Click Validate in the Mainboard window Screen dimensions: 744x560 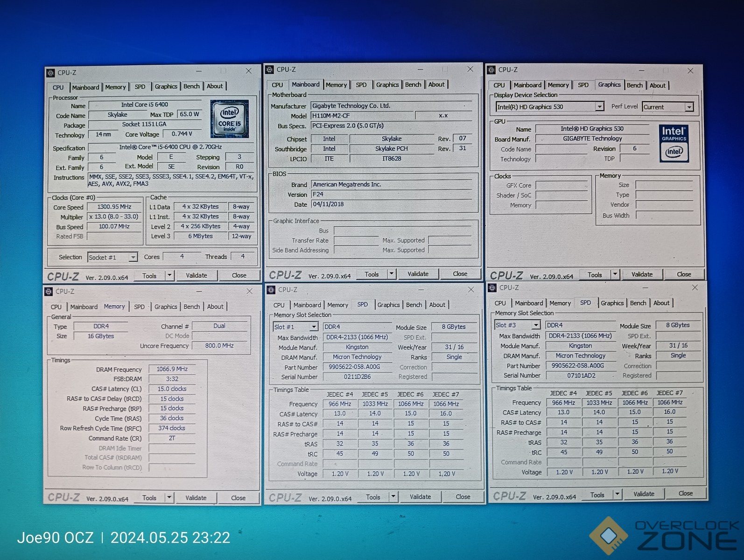pos(418,274)
